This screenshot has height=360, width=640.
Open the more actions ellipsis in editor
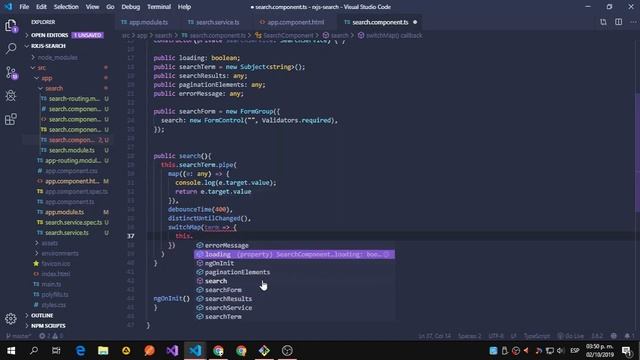tap(633, 22)
